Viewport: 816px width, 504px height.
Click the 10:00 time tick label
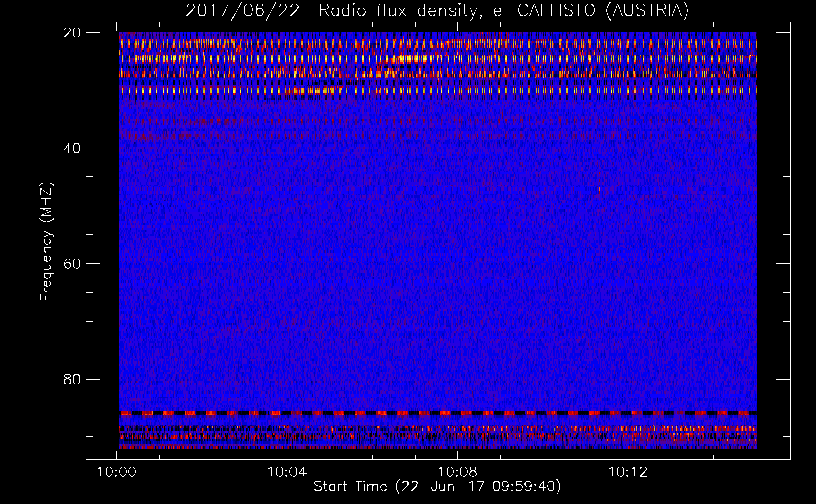tap(117, 472)
